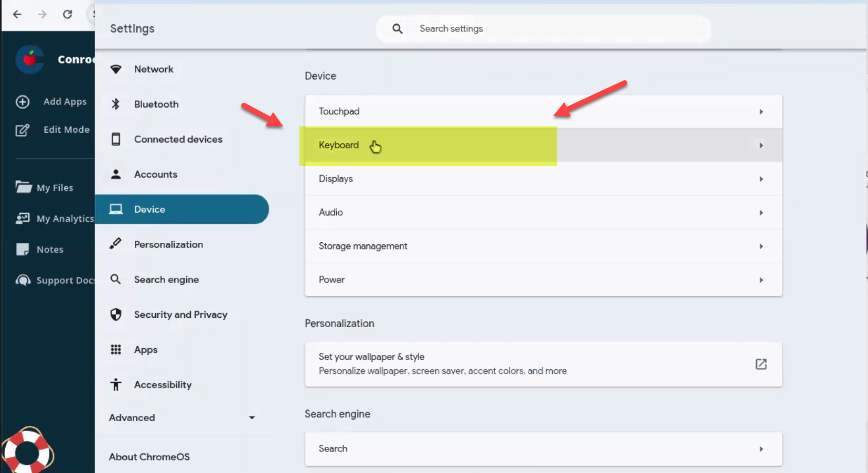Expand Storage management row arrow
Screen dimensions: 868x473
[x=760, y=246]
